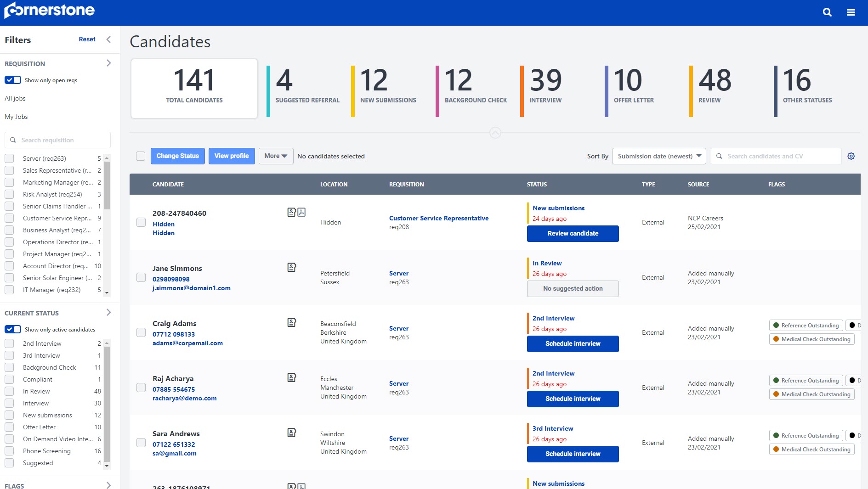
Task: Select the Review tile
Action: pyautogui.click(x=712, y=91)
